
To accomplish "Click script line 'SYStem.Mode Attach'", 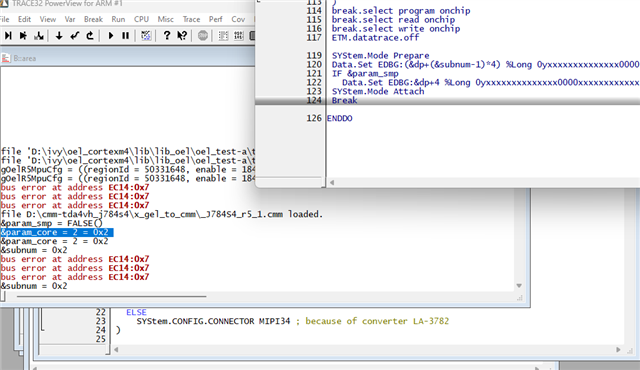I will [378, 91].
